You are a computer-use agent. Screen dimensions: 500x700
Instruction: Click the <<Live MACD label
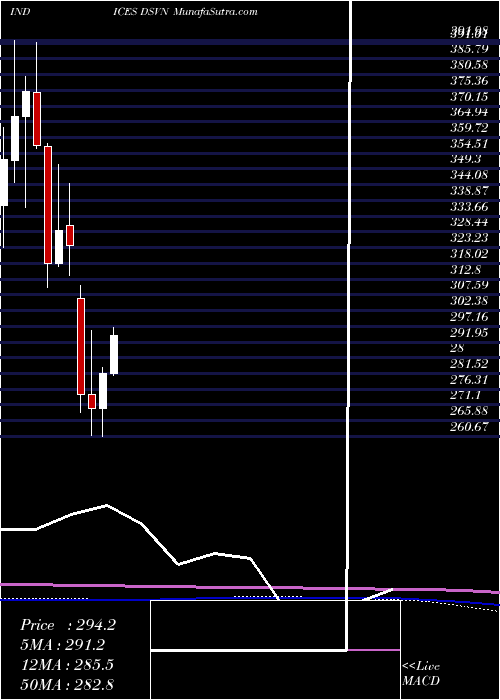[421, 674]
